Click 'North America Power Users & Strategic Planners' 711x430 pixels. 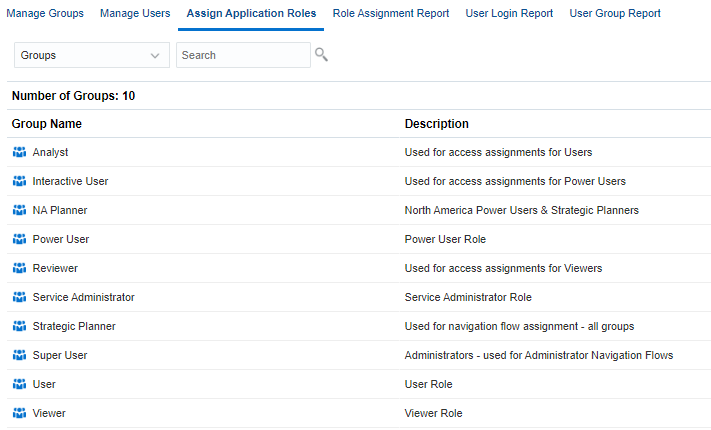click(x=521, y=210)
